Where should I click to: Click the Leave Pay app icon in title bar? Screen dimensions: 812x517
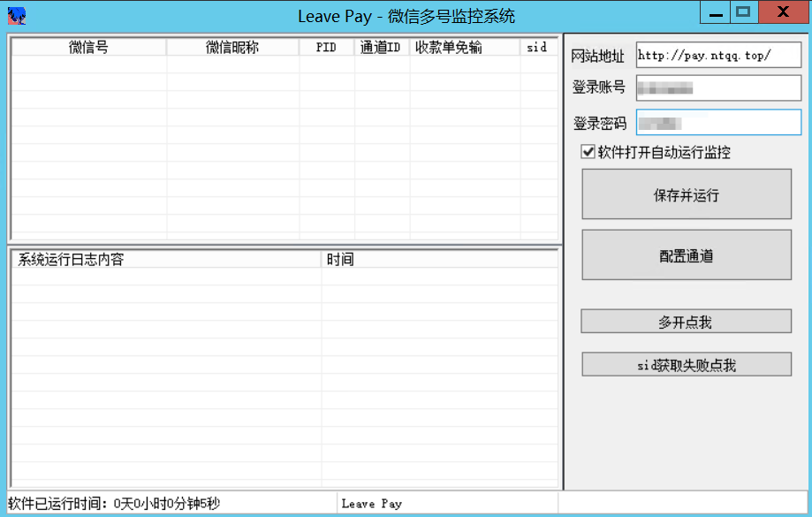(x=16, y=16)
